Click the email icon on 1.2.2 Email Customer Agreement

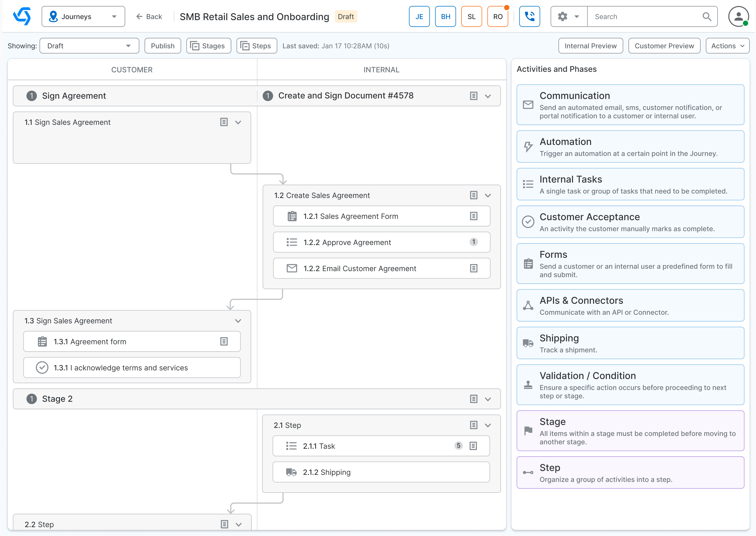(x=291, y=268)
